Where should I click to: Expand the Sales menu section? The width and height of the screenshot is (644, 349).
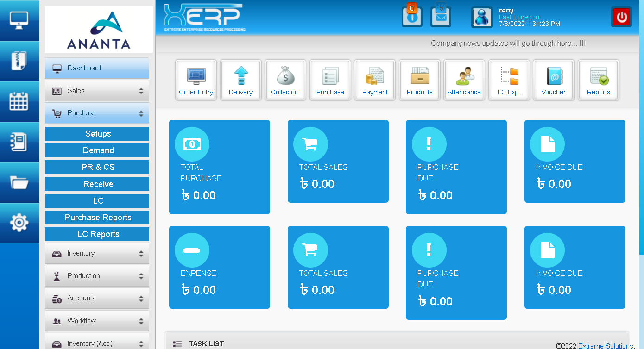click(x=97, y=91)
